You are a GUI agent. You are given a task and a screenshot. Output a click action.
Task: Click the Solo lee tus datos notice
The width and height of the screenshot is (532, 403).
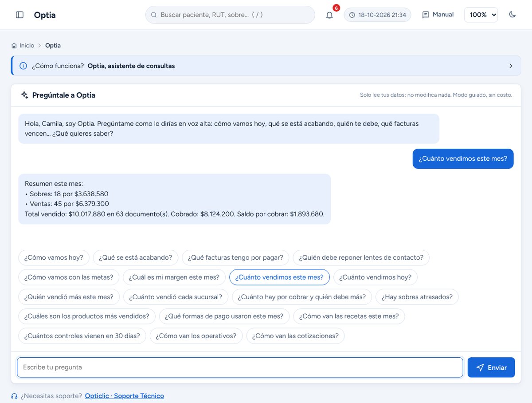(x=436, y=95)
